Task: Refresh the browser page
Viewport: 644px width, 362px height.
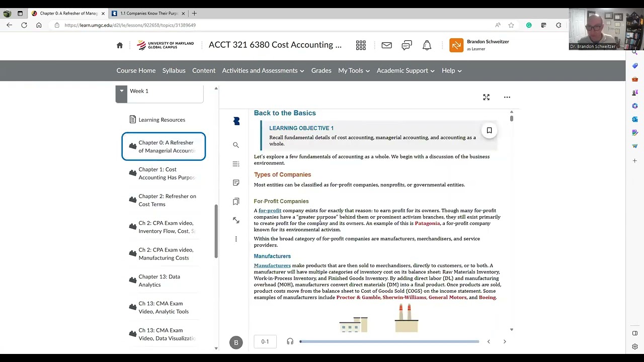Action: pos(24,25)
